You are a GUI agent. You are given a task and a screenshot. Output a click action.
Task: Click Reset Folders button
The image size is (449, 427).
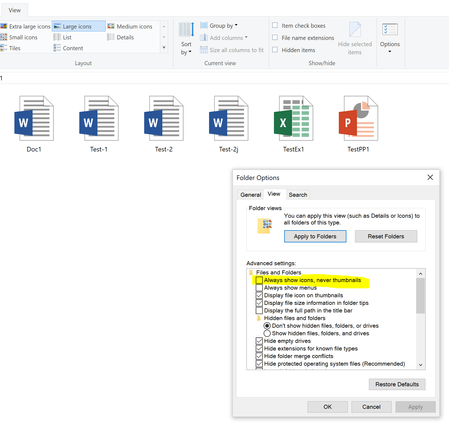(x=386, y=236)
